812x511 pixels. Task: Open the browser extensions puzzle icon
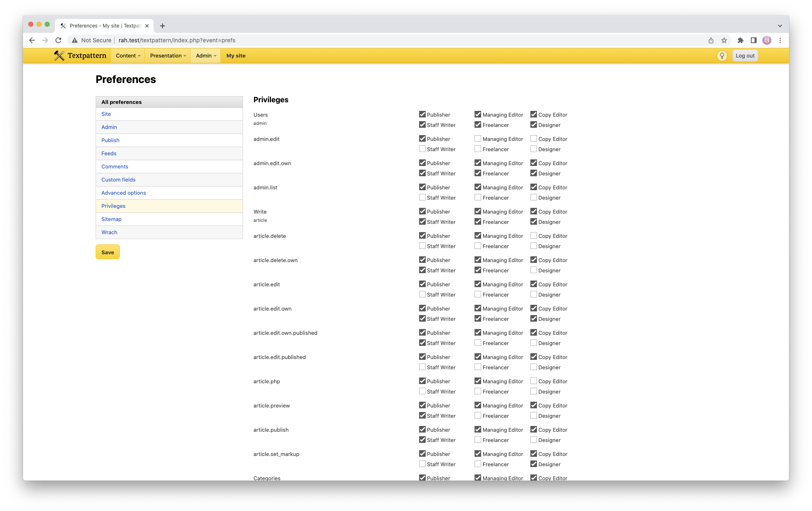point(741,40)
